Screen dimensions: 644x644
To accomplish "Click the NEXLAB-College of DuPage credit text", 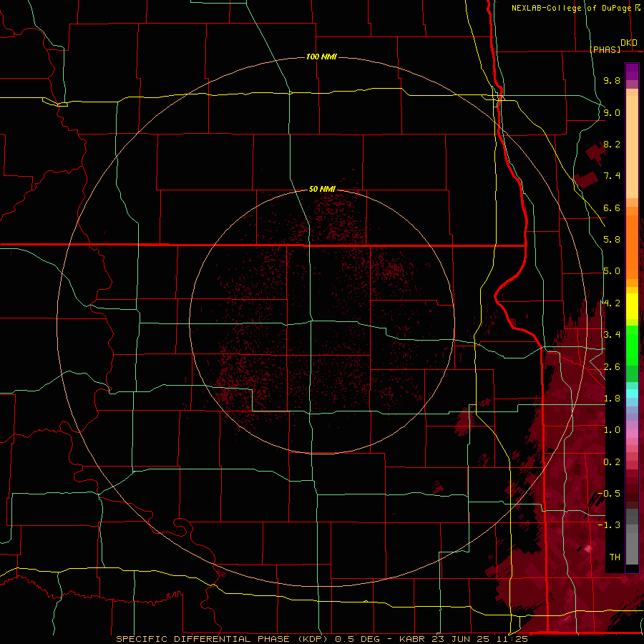I will (571, 8).
